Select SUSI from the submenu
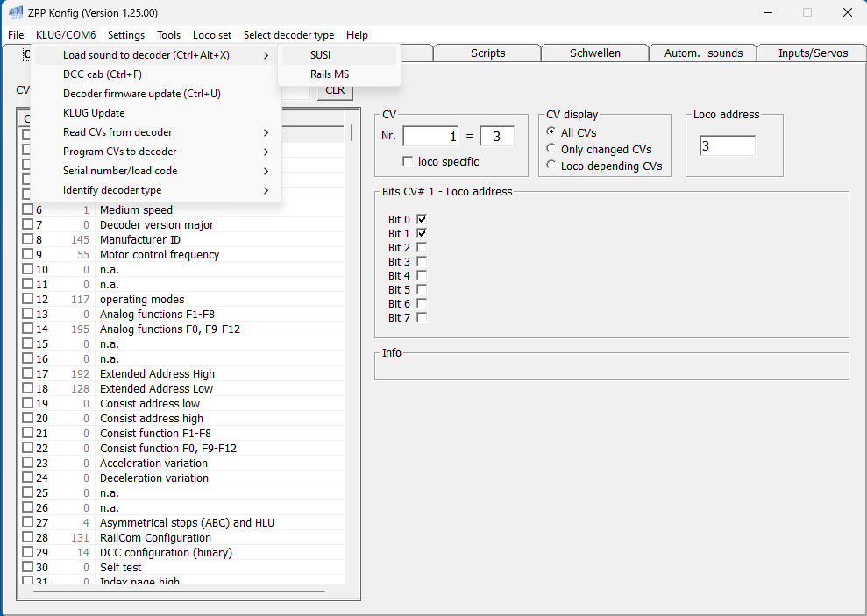Viewport: 867px width, 616px height. click(321, 55)
